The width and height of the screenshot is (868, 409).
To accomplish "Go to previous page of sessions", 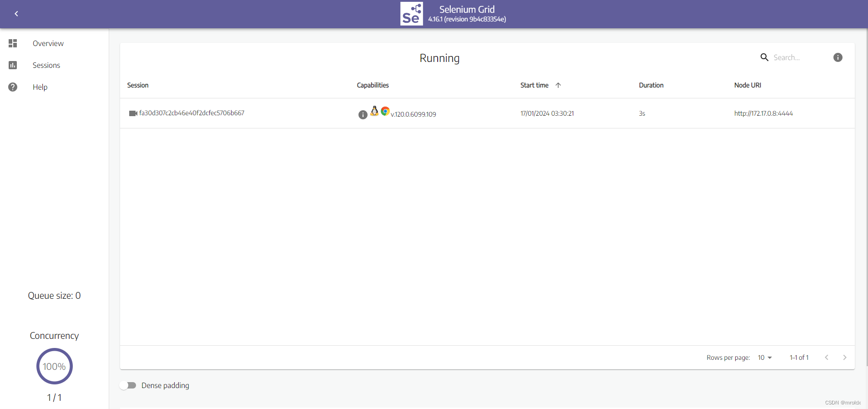I will [x=827, y=358].
